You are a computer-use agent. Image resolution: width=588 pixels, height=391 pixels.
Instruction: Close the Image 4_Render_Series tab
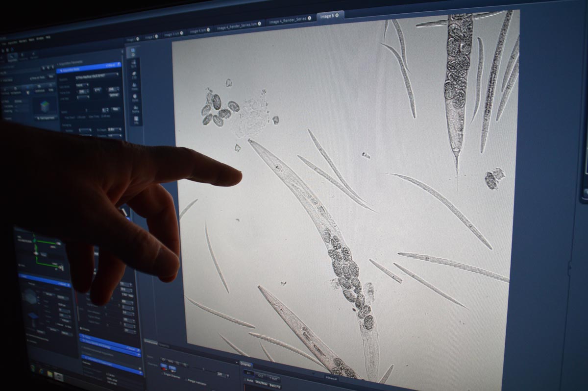[x=309, y=18]
